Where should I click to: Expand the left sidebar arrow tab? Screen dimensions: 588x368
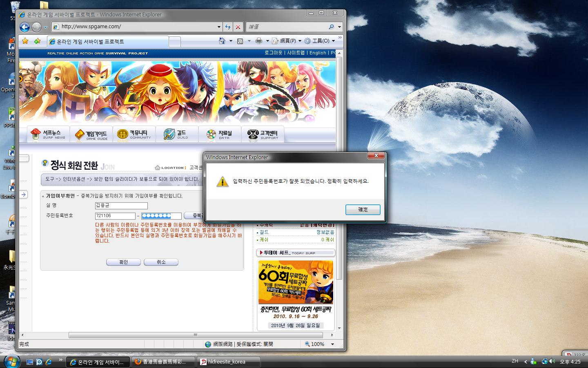click(x=23, y=195)
